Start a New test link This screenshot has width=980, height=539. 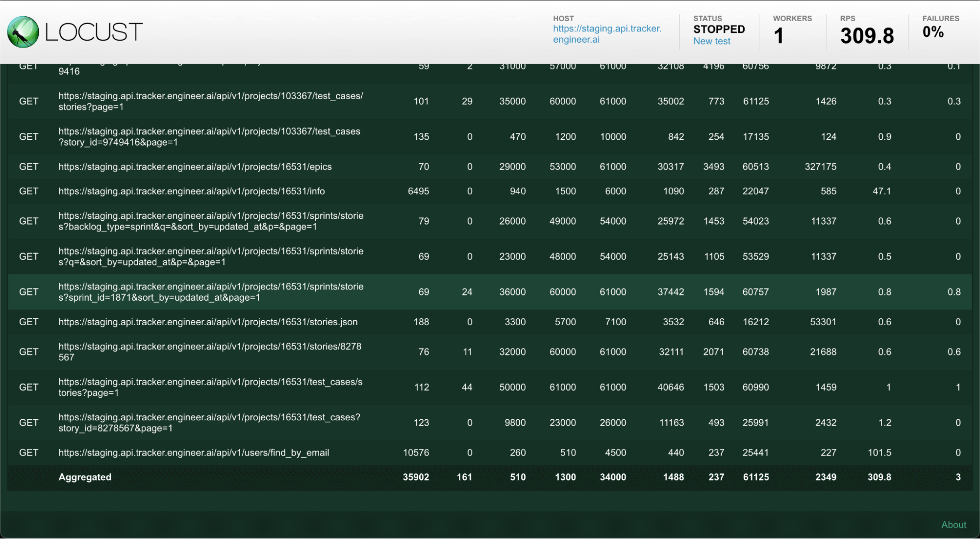coord(711,42)
